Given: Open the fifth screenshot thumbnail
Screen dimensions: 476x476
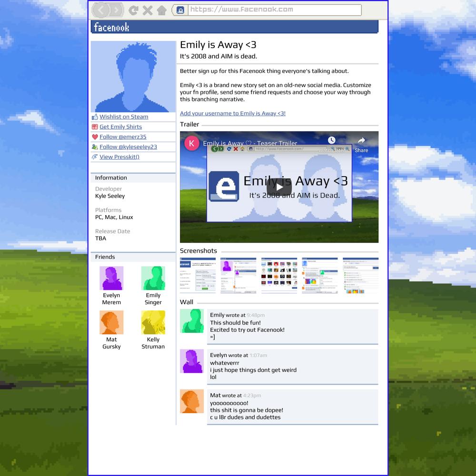Looking at the screenshot, I should tap(360, 276).
